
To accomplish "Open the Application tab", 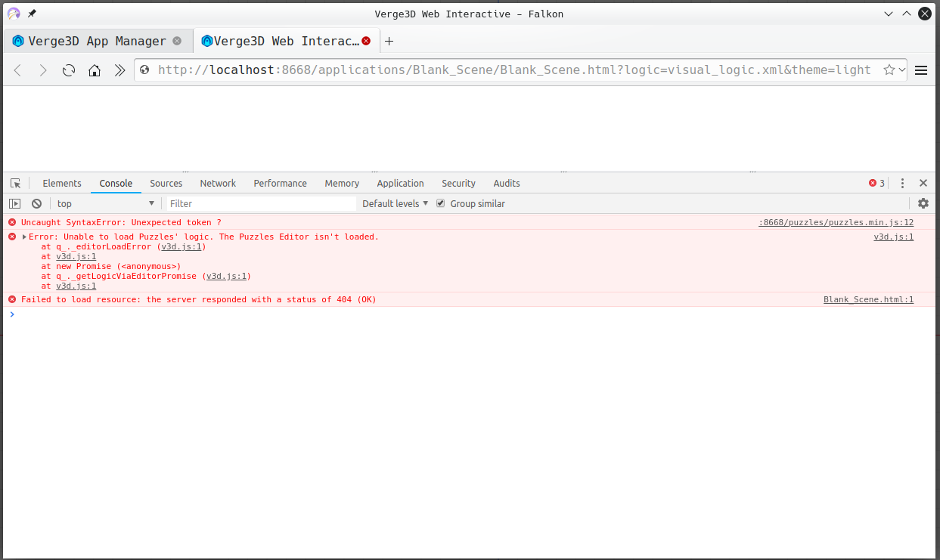I will [400, 183].
